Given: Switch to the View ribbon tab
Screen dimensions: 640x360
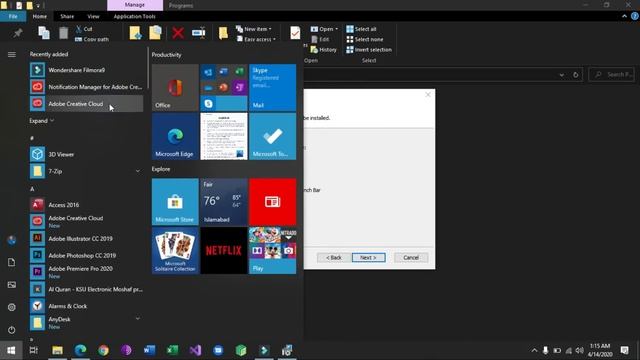Looking at the screenshot, I should tap(93, 16).
